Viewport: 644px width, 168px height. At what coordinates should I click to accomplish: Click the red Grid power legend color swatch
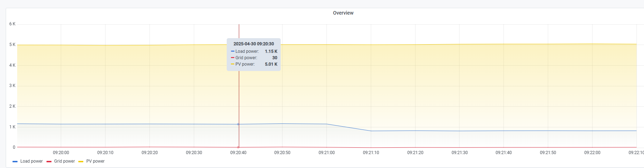coord(49,162)
